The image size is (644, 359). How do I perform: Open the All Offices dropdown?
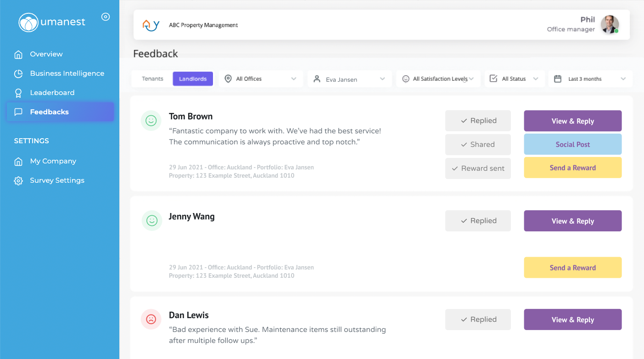260,79
